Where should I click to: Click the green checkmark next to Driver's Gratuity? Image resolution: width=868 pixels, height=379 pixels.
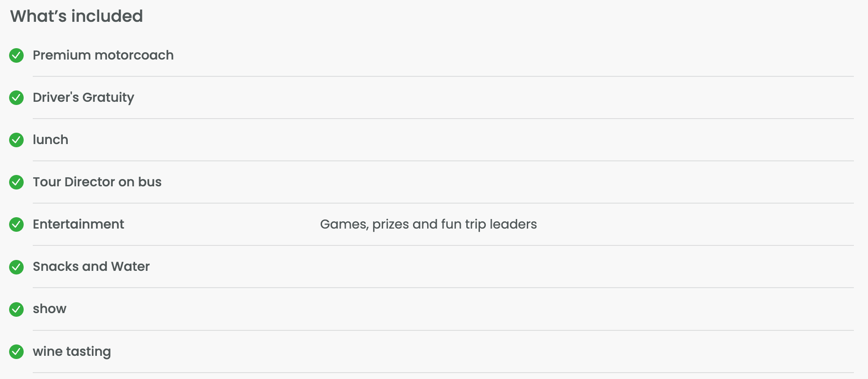tap(16, 98)
